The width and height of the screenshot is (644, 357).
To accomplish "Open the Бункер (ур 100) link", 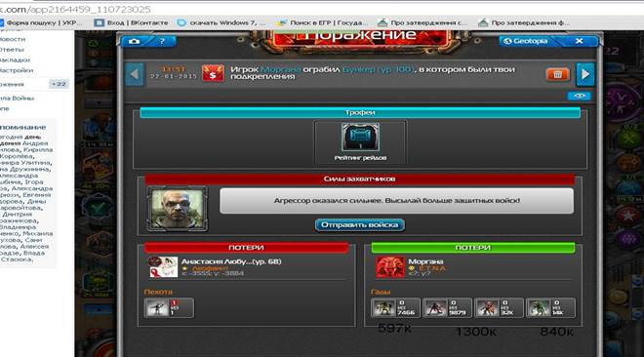I will pyautogui.click(x=378, y=69).
